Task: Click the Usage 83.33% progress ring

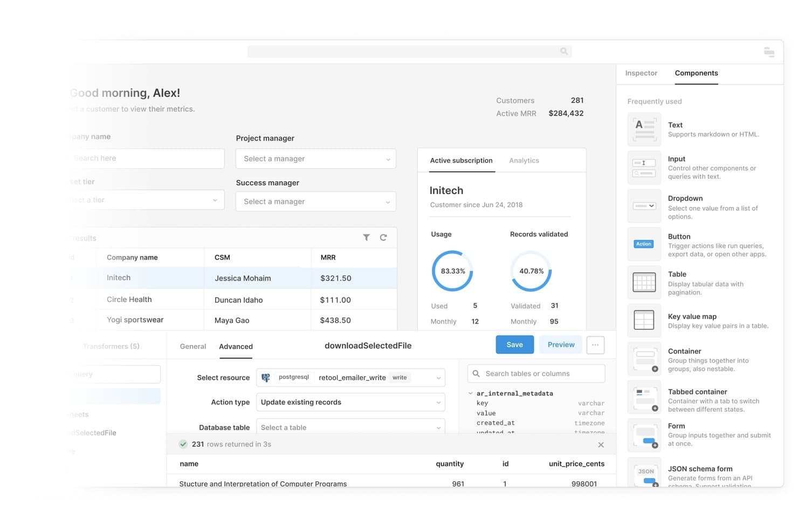Action: [452, 271]
